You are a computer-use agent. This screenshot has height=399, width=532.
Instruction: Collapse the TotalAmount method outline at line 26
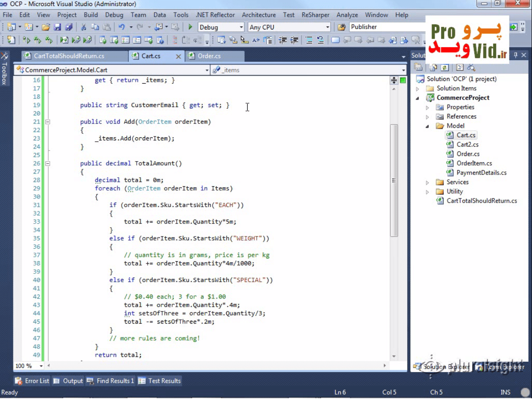coord(48,164)
